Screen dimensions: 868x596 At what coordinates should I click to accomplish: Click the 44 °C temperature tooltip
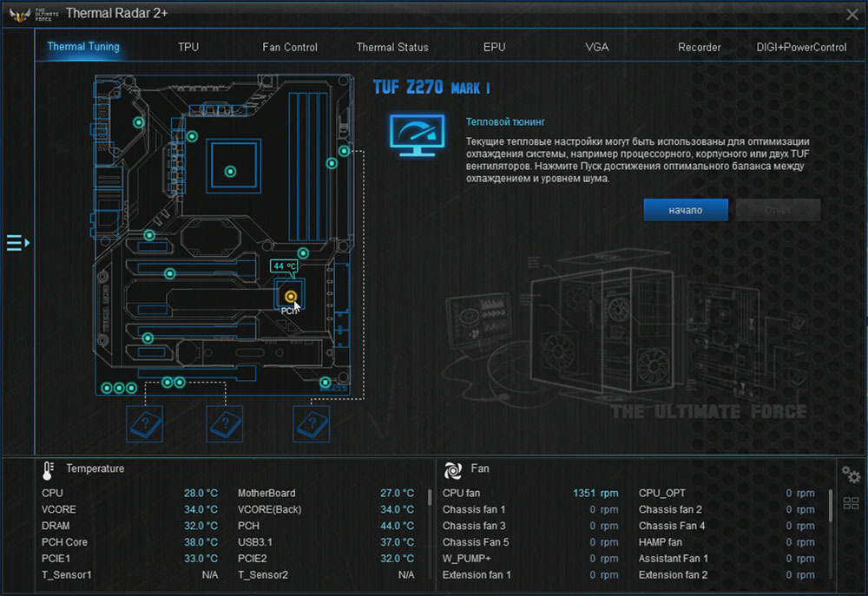click(284, 266)
